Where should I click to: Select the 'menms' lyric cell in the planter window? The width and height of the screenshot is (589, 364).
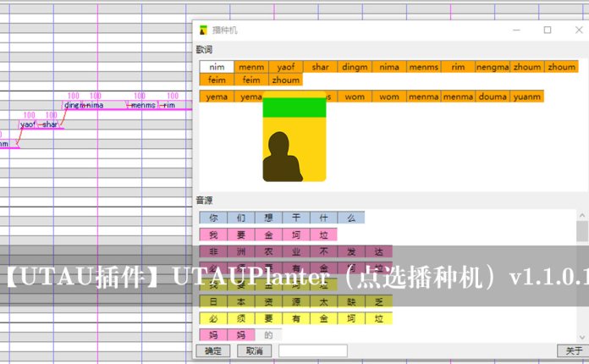coord(424,67)
